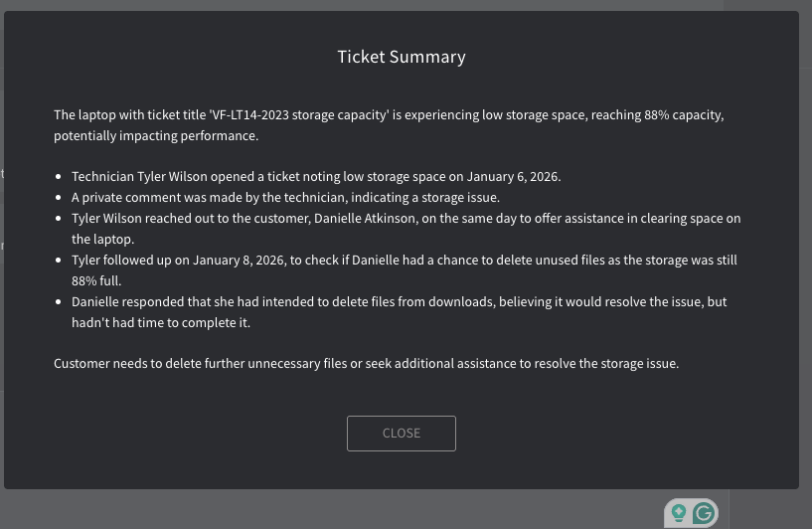Click the '88% full.' line

click(96, 280)
